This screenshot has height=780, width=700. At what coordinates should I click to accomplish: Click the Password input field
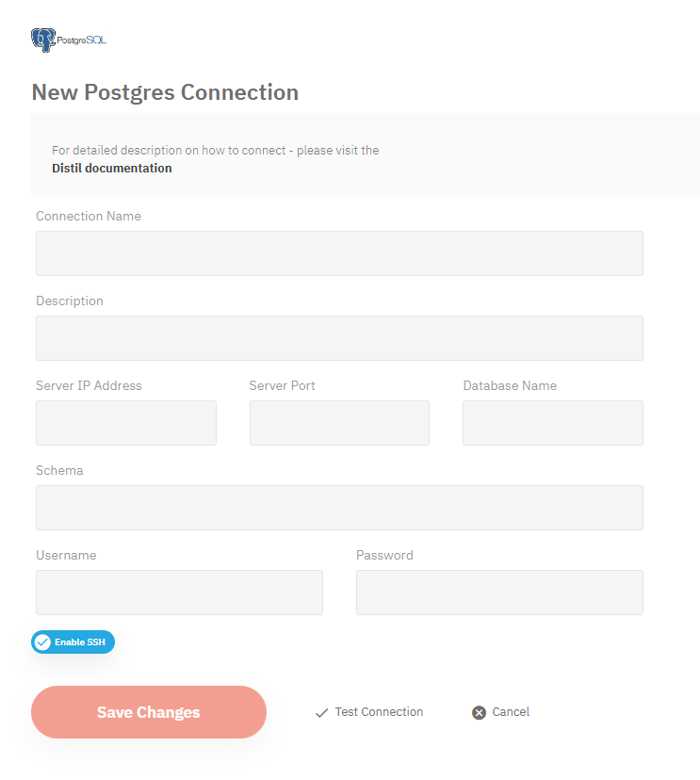coord(499,593)
